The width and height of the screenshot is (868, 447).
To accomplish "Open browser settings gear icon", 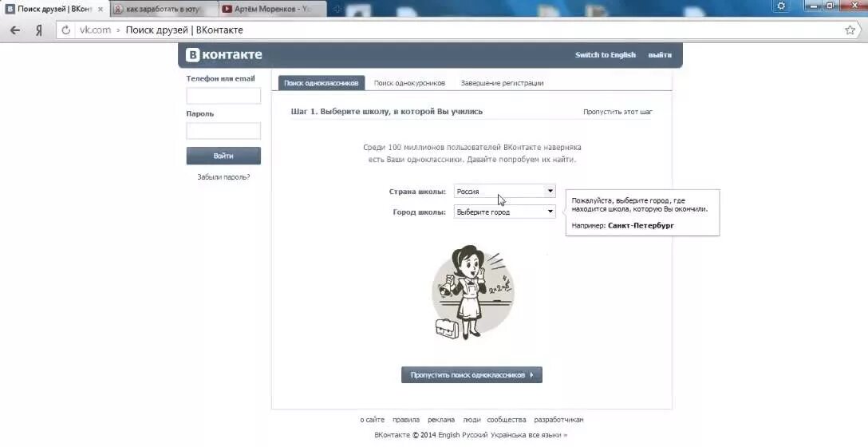I will (x=781, y=6).
